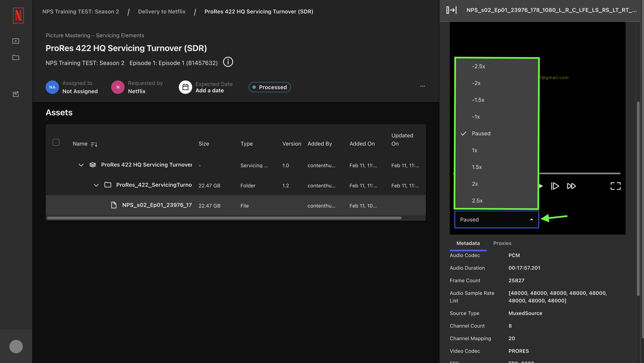Click the Netflix logo in sidebar
644x363 pixels.
point(18,15)
